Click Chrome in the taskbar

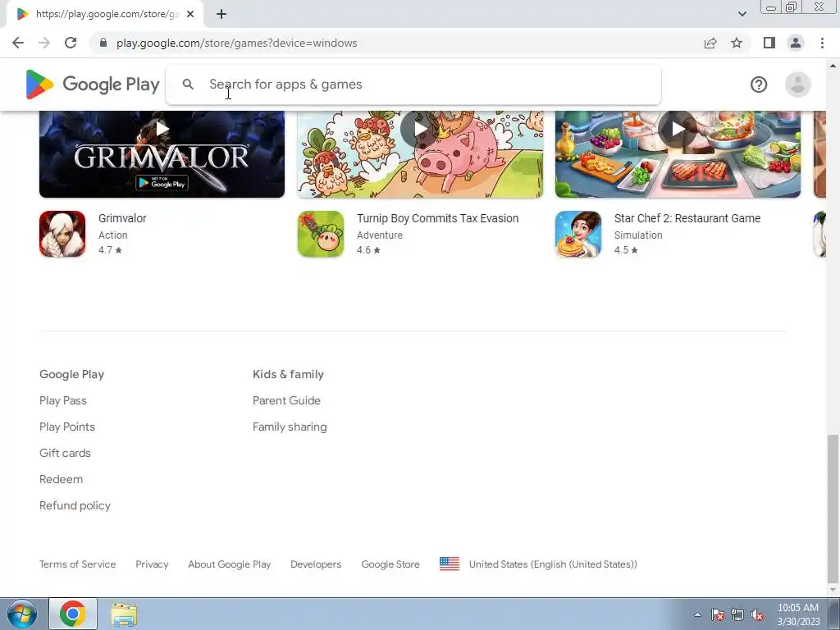73,614
